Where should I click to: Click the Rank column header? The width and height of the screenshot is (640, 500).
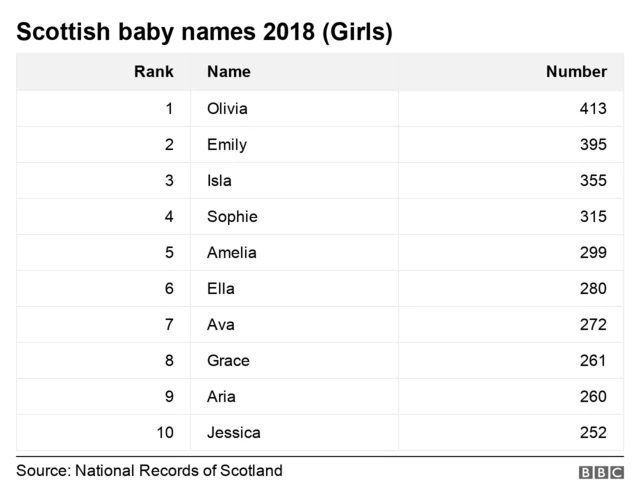coord(154,72)
